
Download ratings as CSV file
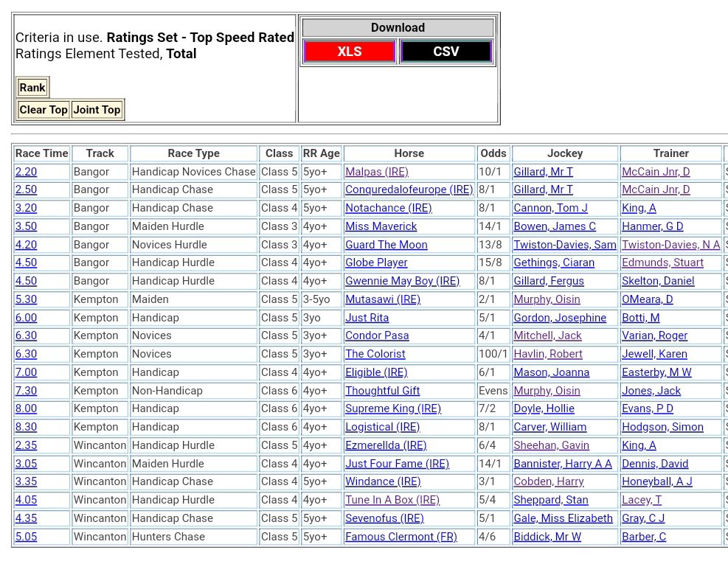pyautogui.click(x=446, y=52)
